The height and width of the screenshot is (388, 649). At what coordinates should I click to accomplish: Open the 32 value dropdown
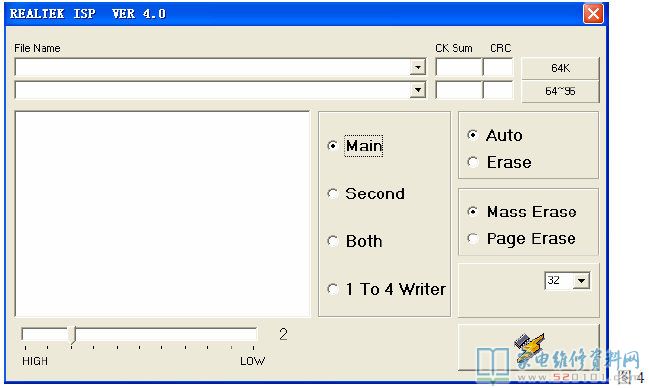click(x=581, y=281)
